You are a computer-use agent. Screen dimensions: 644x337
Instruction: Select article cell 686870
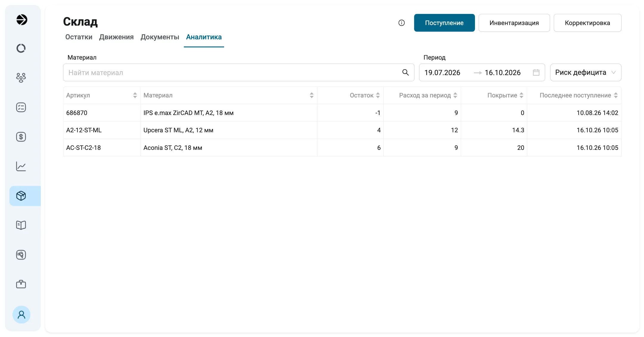click(102, 113)
